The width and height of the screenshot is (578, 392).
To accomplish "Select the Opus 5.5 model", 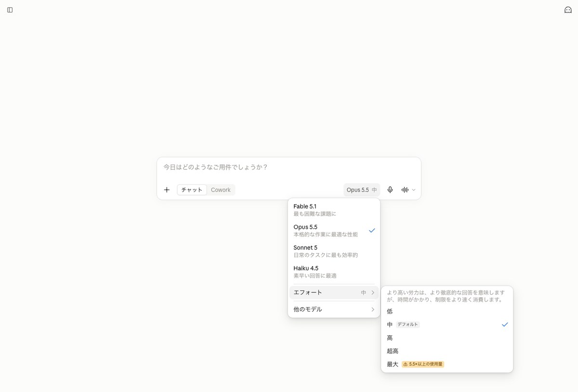I will [x=334, y=230].
